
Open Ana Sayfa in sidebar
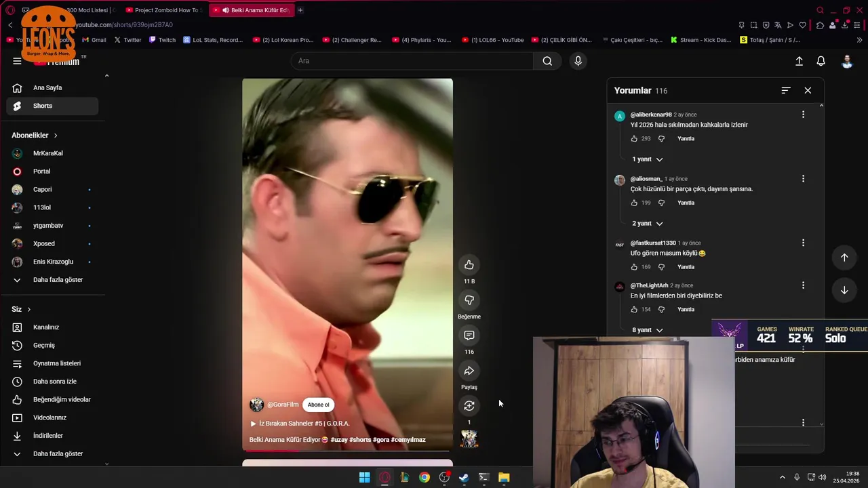click(x=52, y=87)
